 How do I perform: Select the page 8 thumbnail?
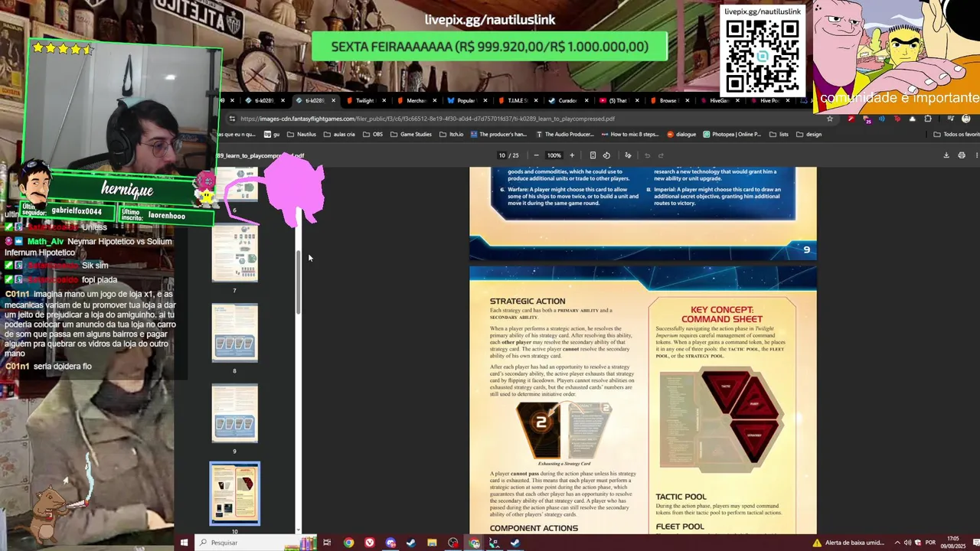point(235,333)
